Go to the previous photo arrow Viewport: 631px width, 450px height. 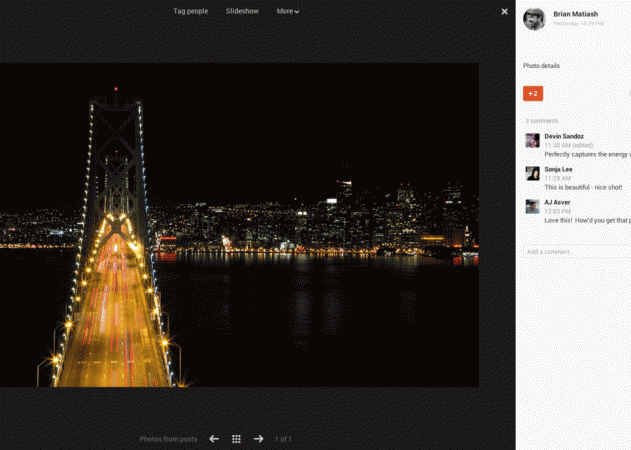click(x=214, y=439)
